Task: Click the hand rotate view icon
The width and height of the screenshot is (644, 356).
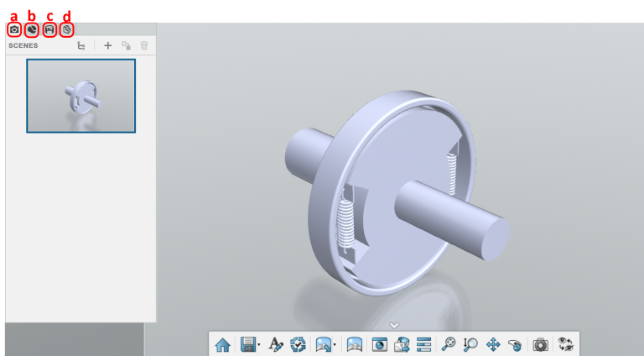Action: pyautogui.click(x=515, y=344)
